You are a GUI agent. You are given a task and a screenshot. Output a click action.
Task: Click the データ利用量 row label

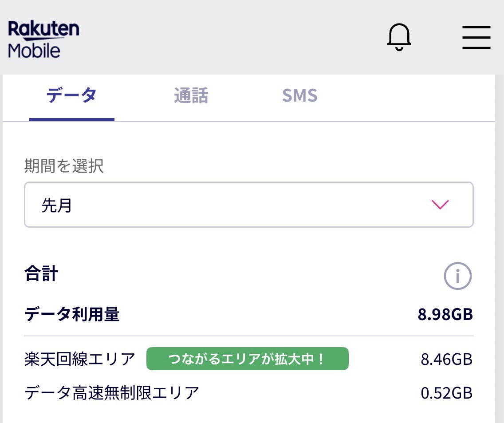pyautogui.click(x=72, y=315)
